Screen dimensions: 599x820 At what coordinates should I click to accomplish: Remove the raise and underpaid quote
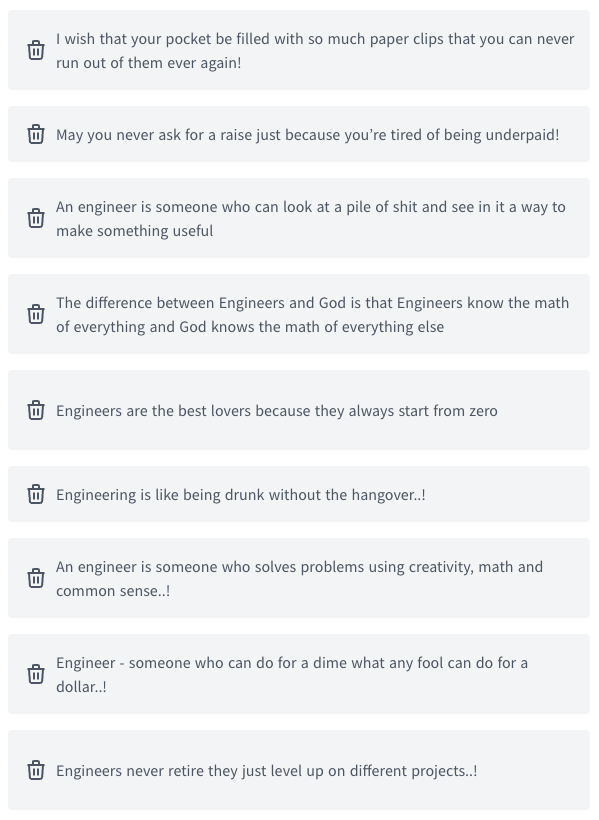[x=36, y=134]
